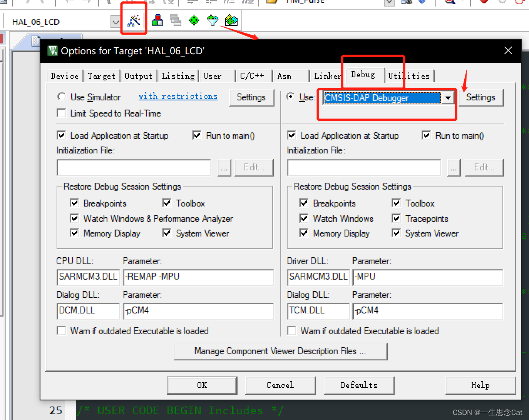
Task: Click the Defaults button
Action: tap(359, 385)
